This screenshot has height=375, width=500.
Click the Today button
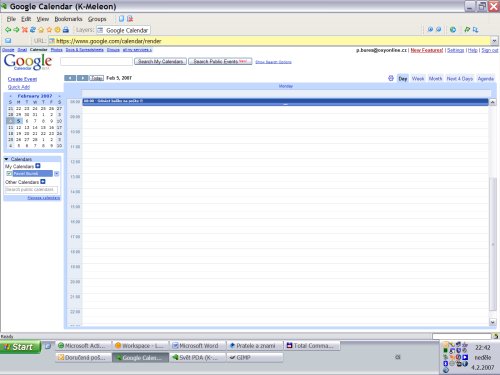click(x=96, y=78)
